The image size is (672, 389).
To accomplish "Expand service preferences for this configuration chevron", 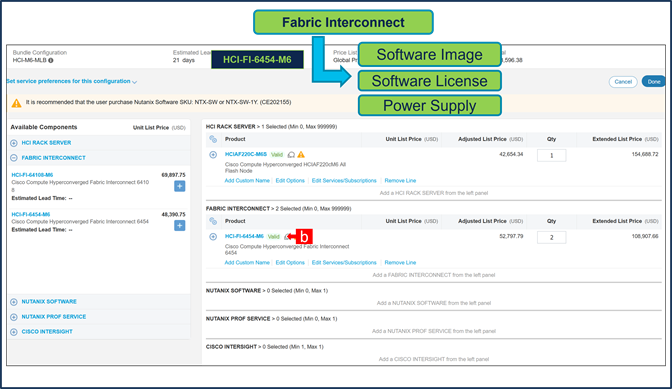I will coord(135,82).
